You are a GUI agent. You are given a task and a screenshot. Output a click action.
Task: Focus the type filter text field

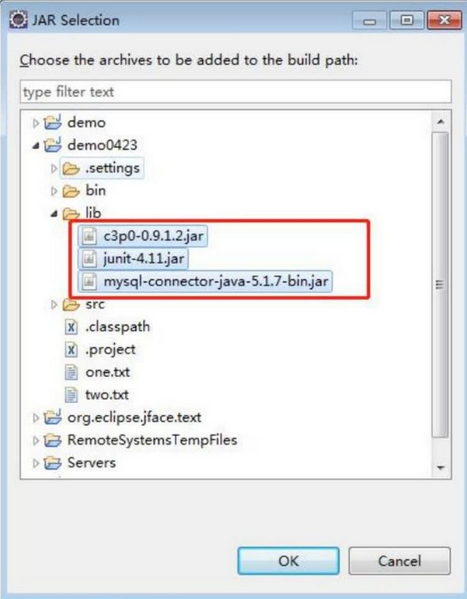[236, 92]
